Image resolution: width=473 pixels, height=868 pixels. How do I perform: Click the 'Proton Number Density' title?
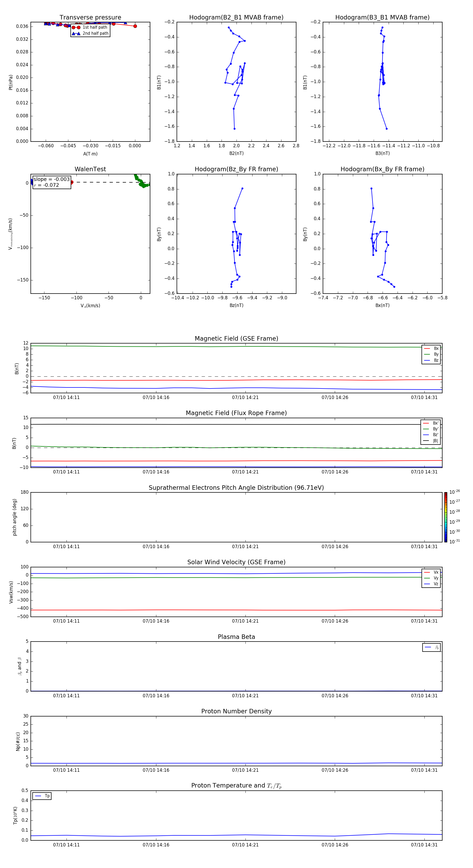[236, 711]
